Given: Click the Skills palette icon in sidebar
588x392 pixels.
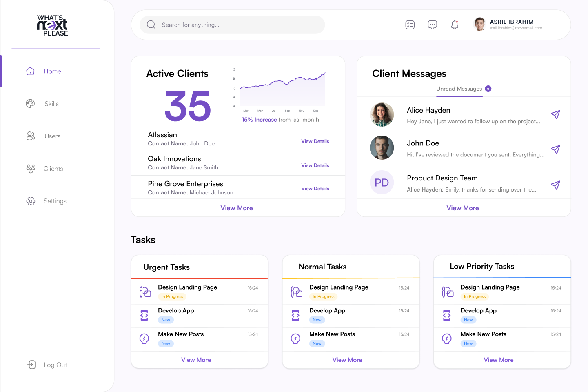Looking at the screenshot, I should (30, 104).
